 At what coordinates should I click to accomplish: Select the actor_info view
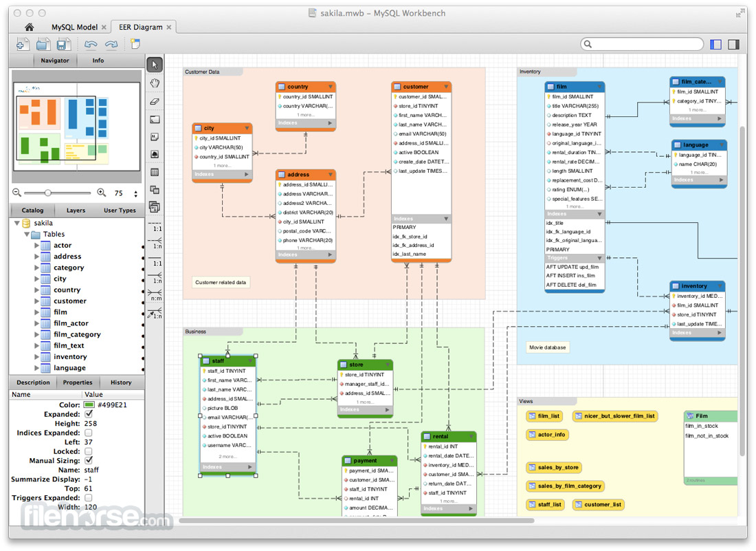547,435
